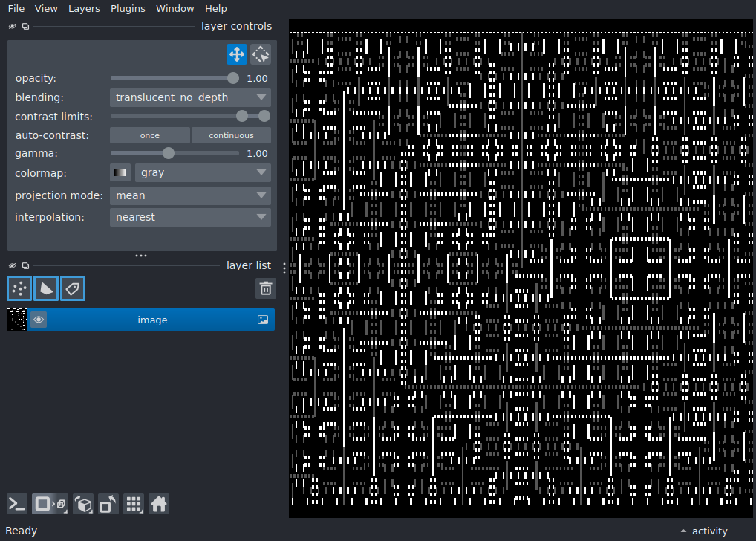Hide the image layer via eye icon
This screenshot has width=756, height=541.
(x=39, y=320)
